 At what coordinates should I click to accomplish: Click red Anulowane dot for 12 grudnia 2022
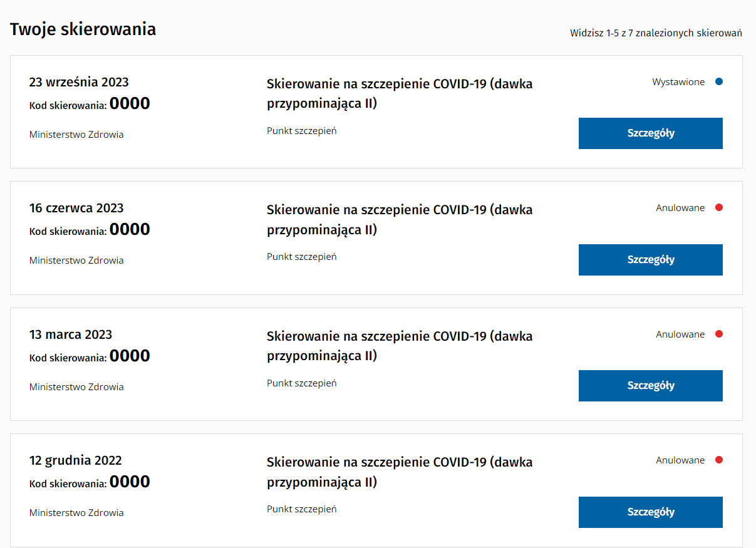[719, 460]
